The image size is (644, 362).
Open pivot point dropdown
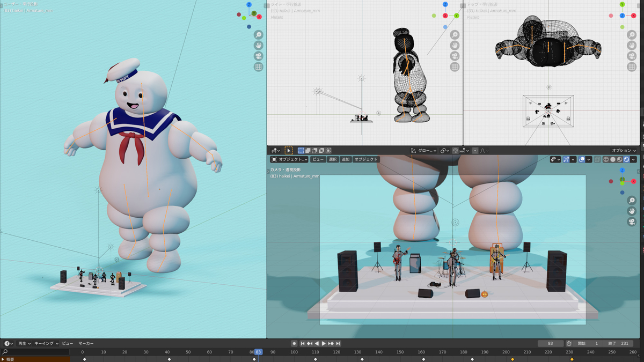point(444,151)
